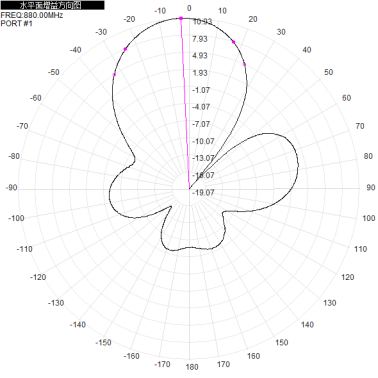This screenshot has height=378, width=378.
Task: Click the positive 10 degree angle label
Action: point(222,11)
